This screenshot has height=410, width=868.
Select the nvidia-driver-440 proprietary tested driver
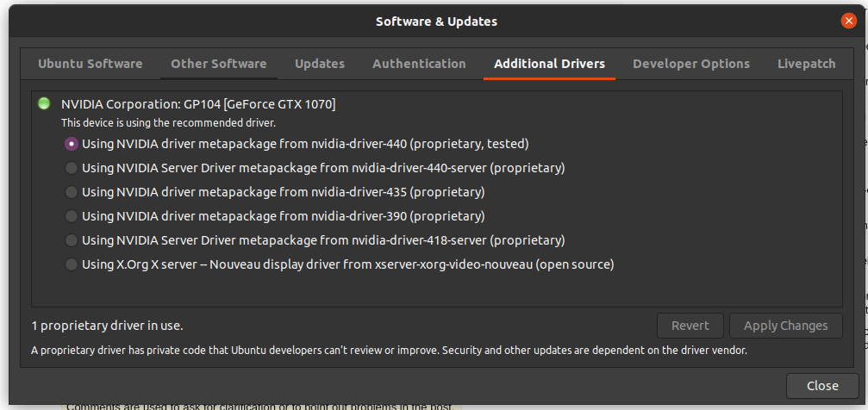72,144
